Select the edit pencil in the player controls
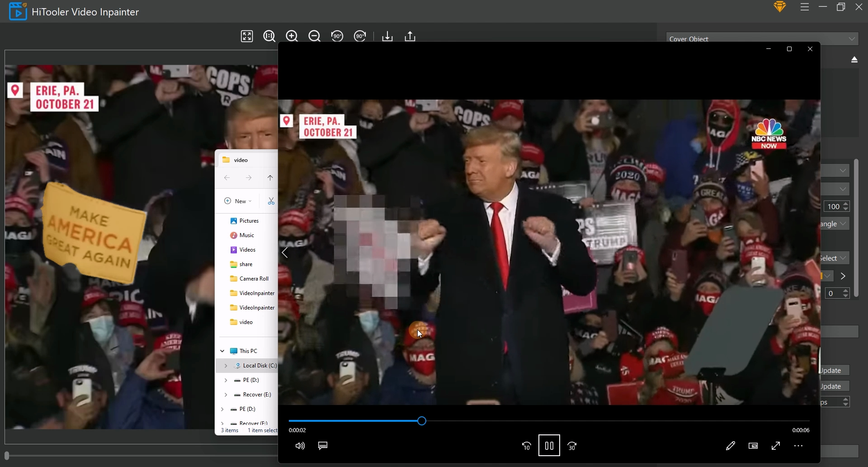The image size is (868, 467). pos(730,446)
